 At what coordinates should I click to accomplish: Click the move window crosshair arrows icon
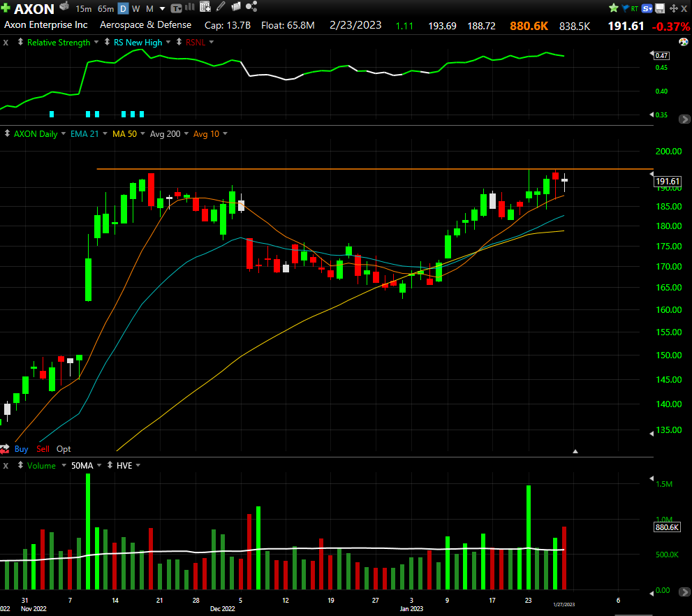click(673, 8)
